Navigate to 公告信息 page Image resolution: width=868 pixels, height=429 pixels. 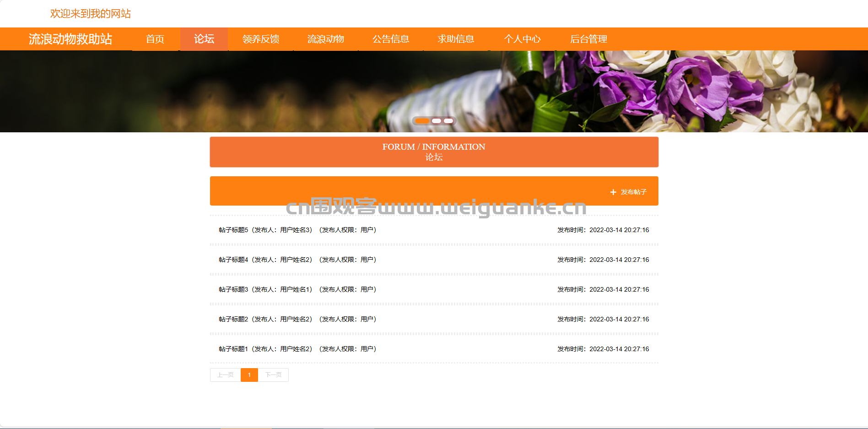pos(391,39)
